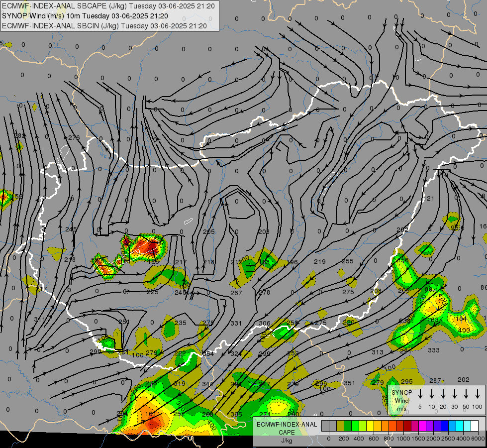Pick the olive CAPE legend swatch
The height and width of the screenshot is (448, 487).
pyautogui.click(x=340, y=426)
